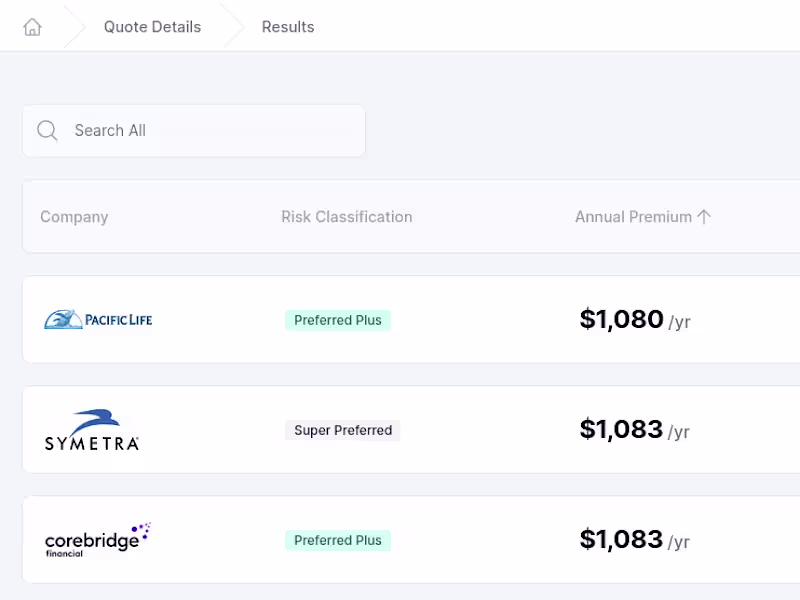Type in the Search All field

click(210, 131)
